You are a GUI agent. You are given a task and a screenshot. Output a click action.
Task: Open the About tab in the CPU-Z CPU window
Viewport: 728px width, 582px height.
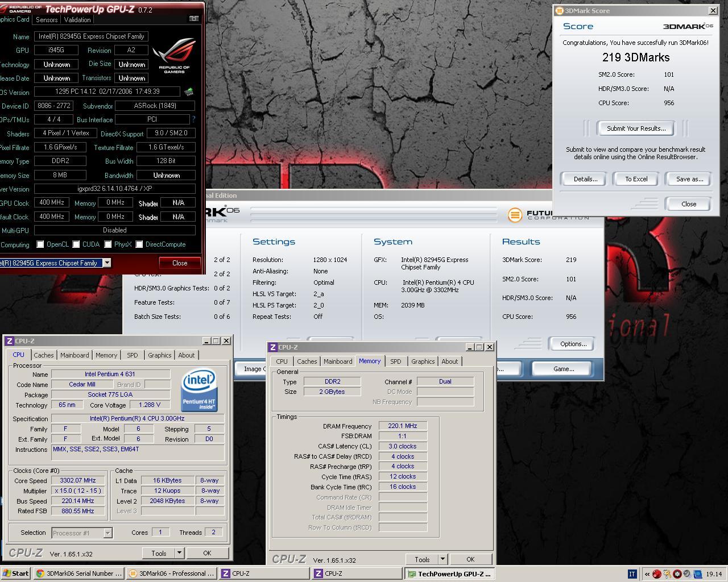187,355
